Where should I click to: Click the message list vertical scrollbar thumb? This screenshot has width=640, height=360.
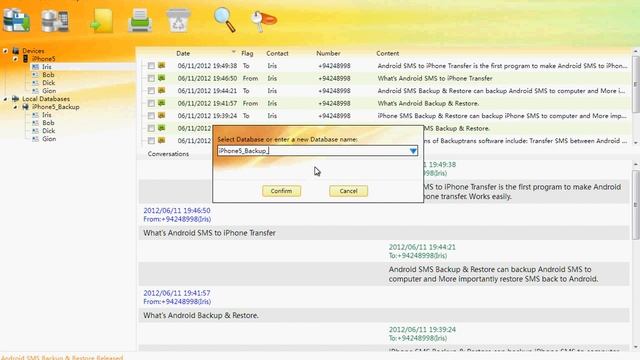click(x=636, y=84)
